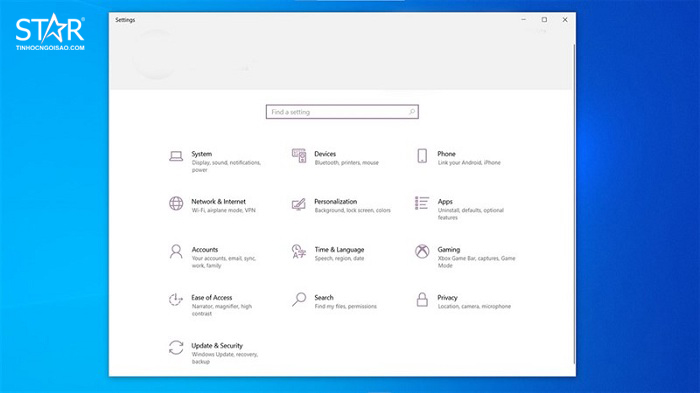Open the System label link

(x=202, y=154)
